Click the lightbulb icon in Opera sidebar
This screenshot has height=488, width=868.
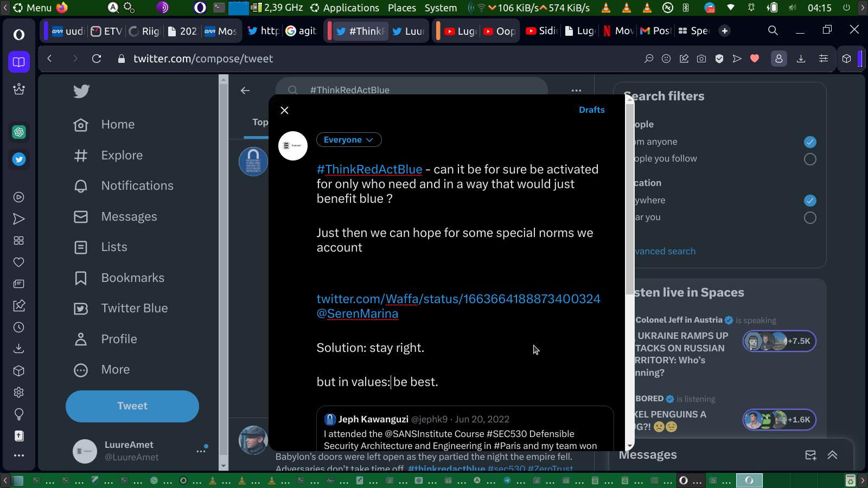19,414
